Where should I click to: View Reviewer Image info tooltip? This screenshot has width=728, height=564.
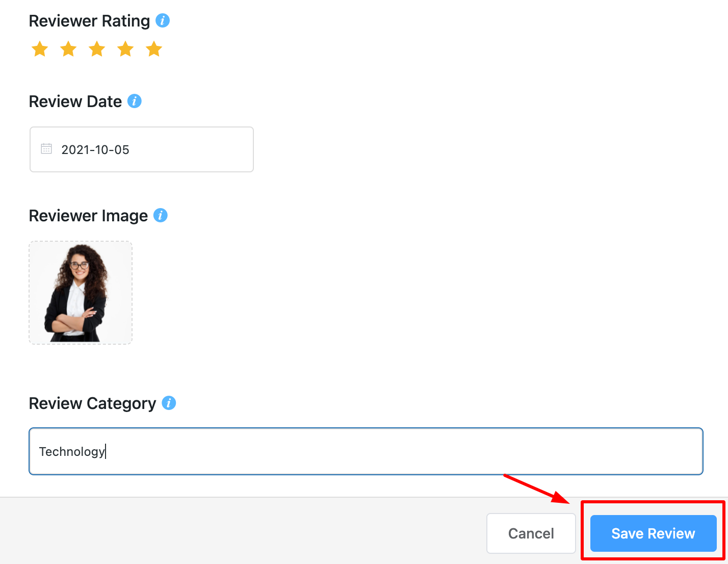pos(161,215)
